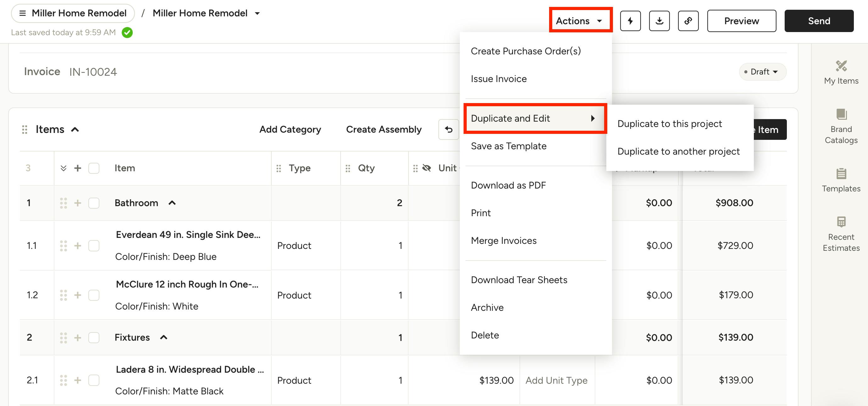Click Add Unit Type field for Ladera
This screenshot has height=406, width=868.
click(x=556, y=380)
